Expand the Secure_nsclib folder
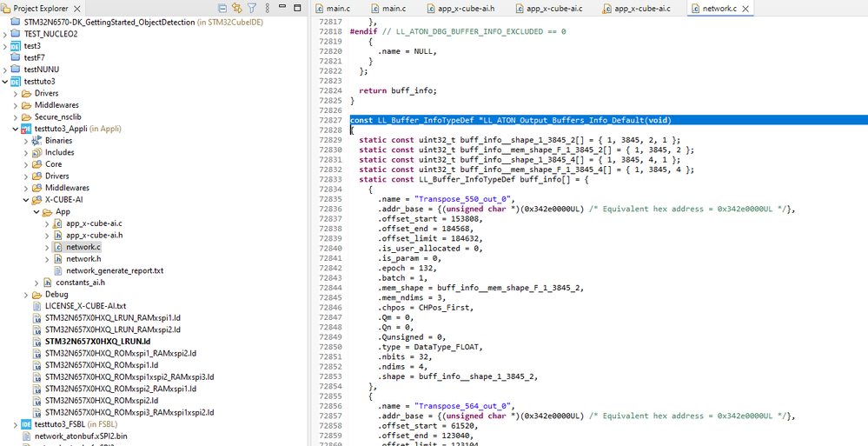 point(16,116)
